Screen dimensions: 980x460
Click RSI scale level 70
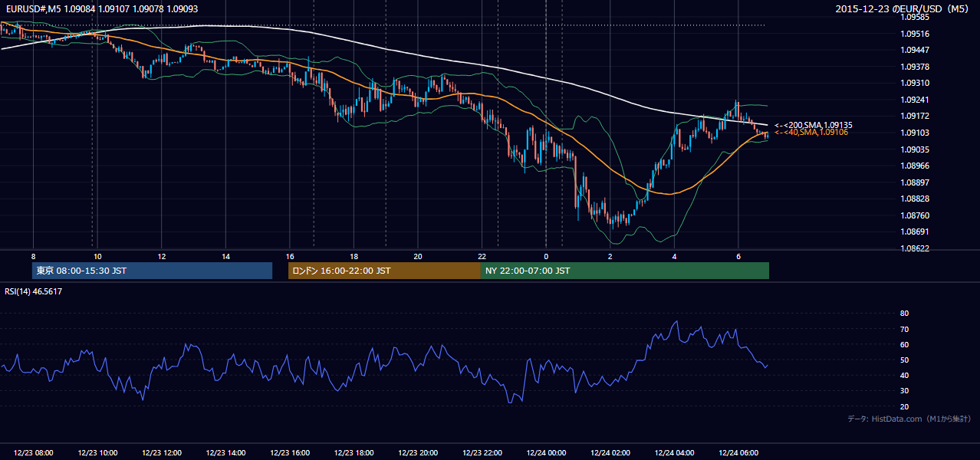point(905,329)
